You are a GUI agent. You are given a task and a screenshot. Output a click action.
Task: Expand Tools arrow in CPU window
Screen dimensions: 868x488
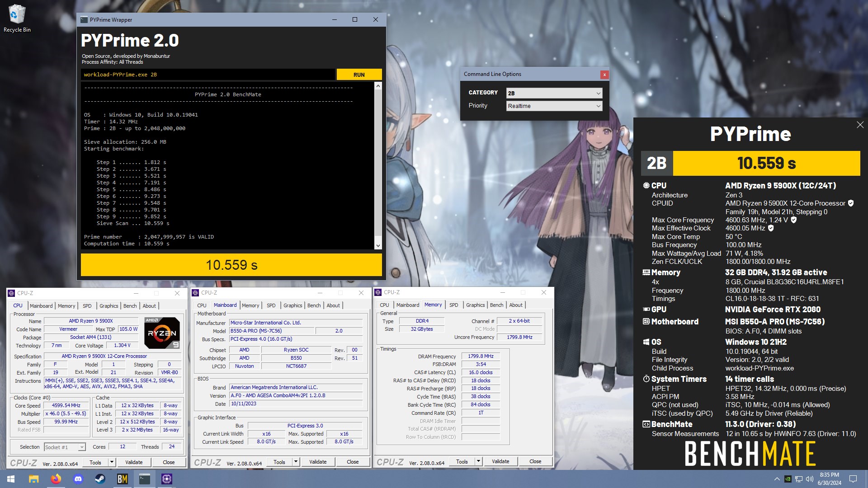coord(112,462)
